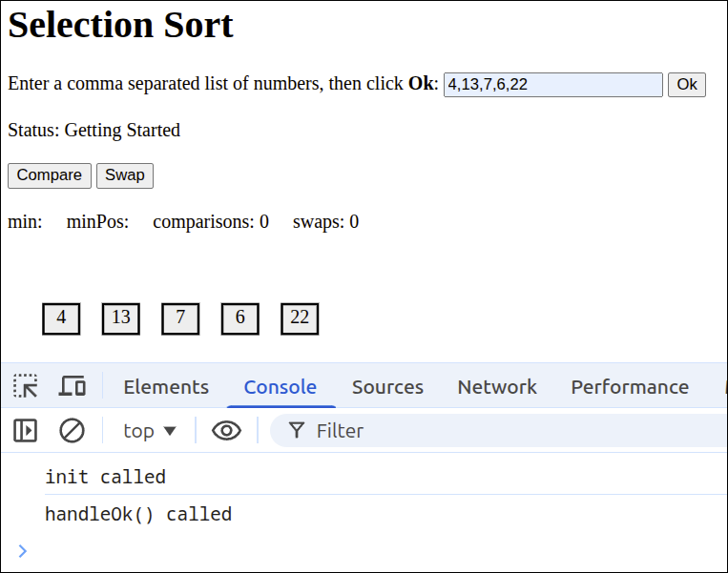Click the inspect element picker icon
The height and width of the screenshot is (573, 728).
(26, 386)
